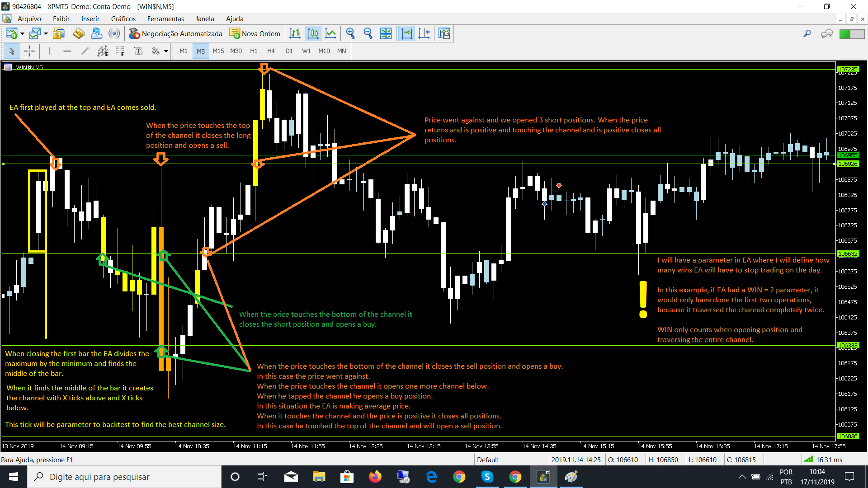Switch chart to candlestick view
This screenshot has height=488, width=868.
(x=313, y=33)
